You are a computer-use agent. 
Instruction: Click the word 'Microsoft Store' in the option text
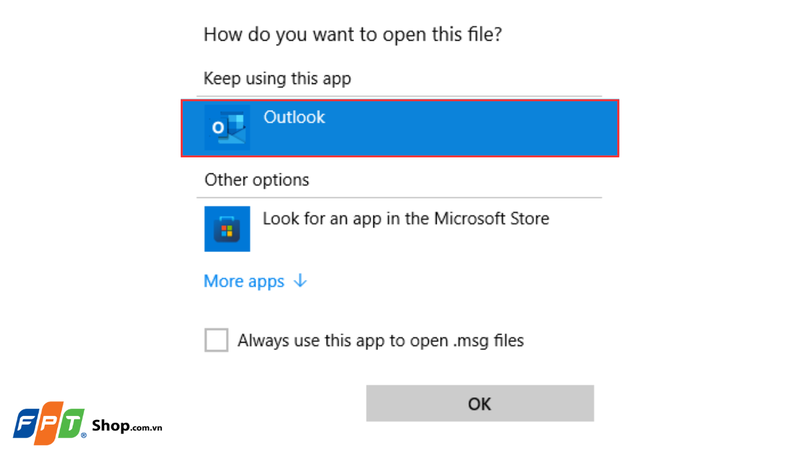(x=491, y=218)
